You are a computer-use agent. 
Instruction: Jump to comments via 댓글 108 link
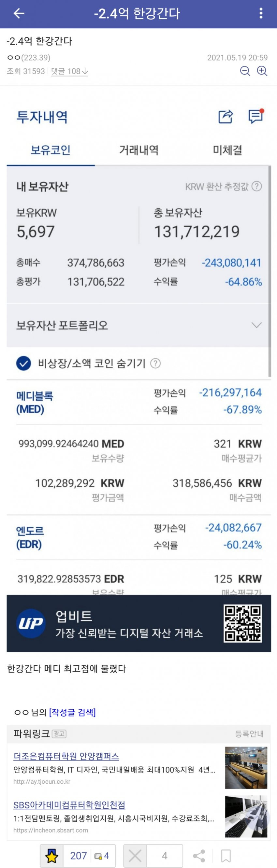pos(69,71)
